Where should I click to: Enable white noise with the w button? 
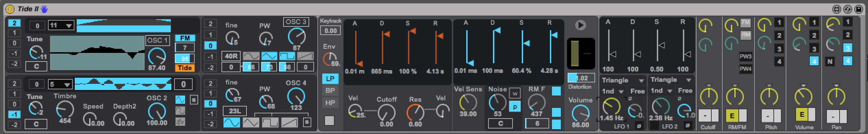click(515, 93)
